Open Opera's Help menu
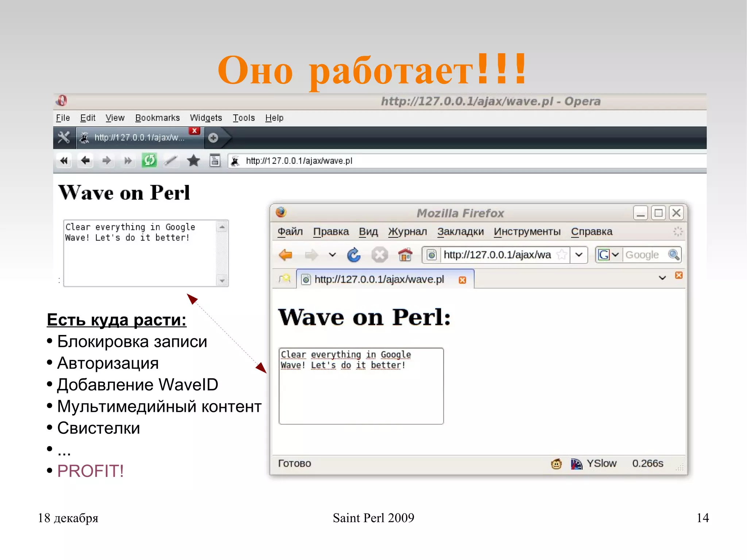The width and height of the screenshot is (747, 560). tap(274, 118)
